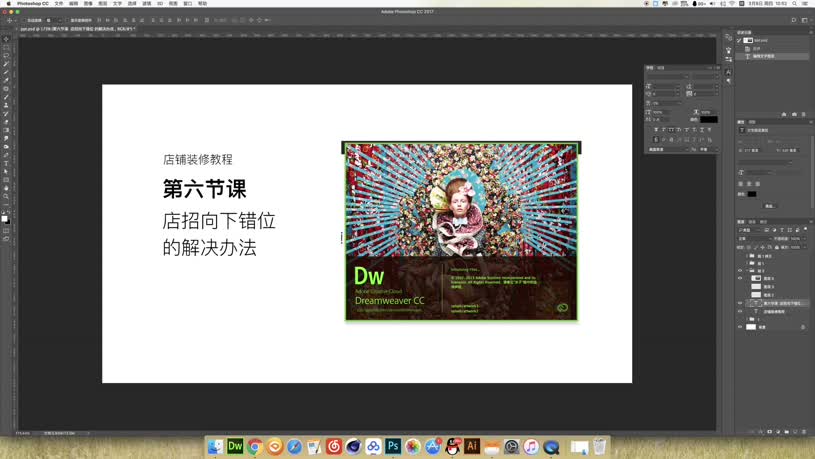This screenshot has width=815, height=459.
Task: Open the language dropdown in Character panel
Action: coord(668,149)
